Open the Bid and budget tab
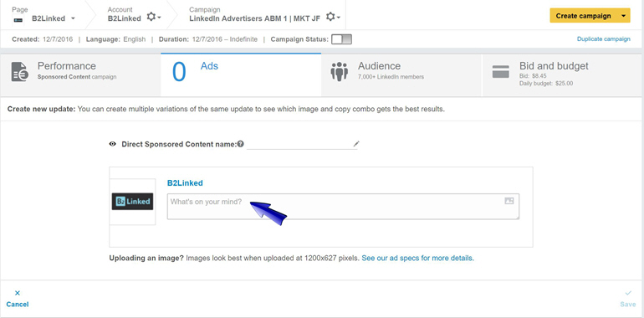Screen dimensions: 644x318 [563, 74]
